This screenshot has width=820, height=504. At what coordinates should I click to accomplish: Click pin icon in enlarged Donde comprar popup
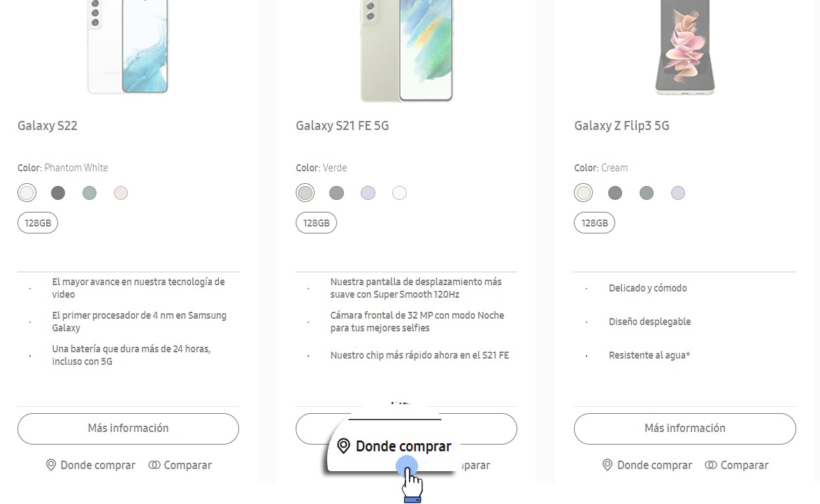point(343,446)
